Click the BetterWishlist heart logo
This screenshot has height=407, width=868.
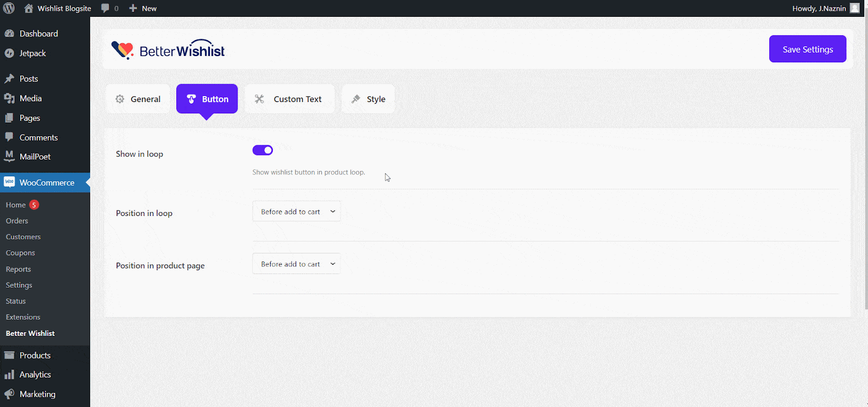pyautogui.click(x=123, y=50)
